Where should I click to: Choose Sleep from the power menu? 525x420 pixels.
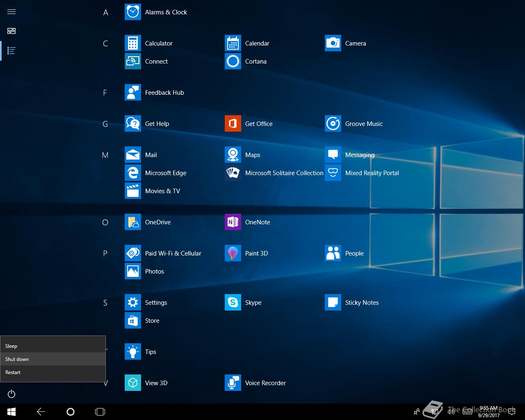53,346
